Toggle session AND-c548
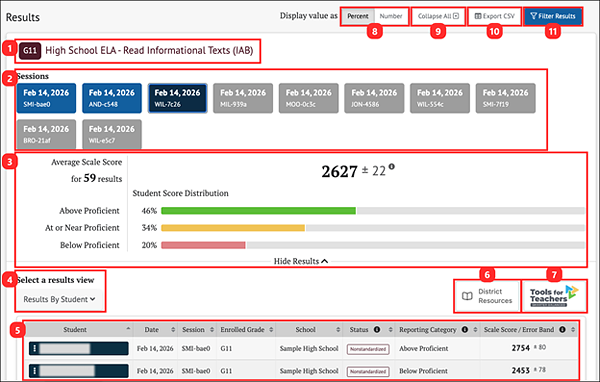The height and width of the screenshot is (382, 600). tap(112, 98)
